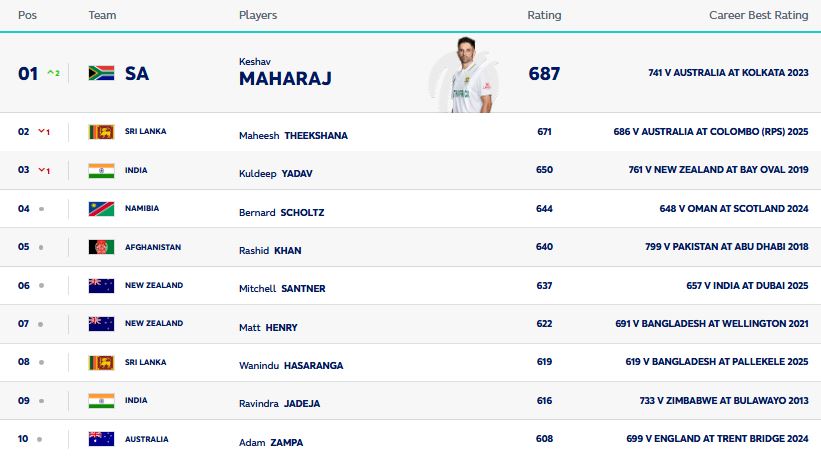Click the India flag in Kuldeep Yadav row

[x=101, y=170]
